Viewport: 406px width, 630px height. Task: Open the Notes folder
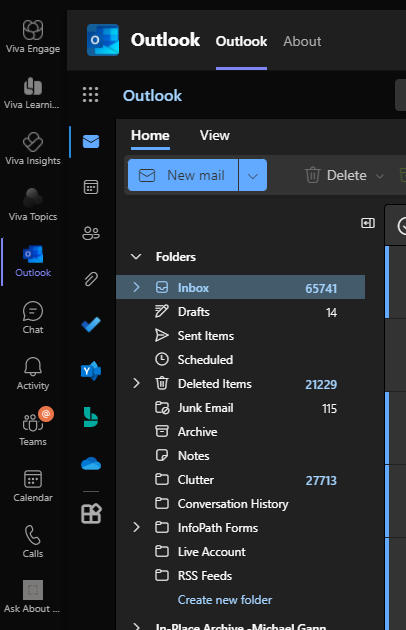(240, 456)
